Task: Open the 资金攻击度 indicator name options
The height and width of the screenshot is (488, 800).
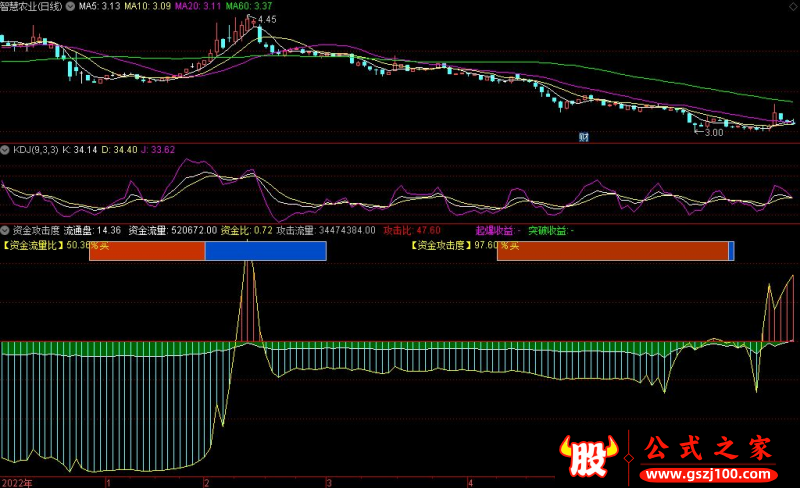Action: pos(35,230)
